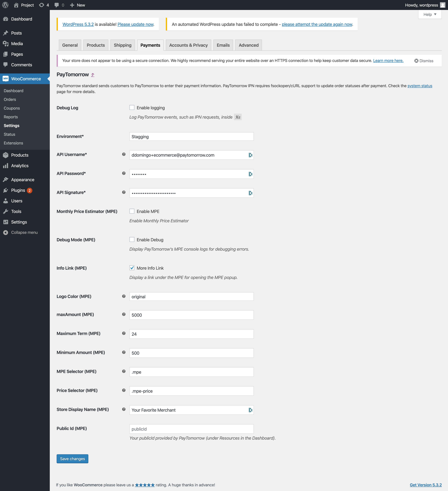448x491 pixels.
Task: Click the five-star rating link
Action: 145,485
